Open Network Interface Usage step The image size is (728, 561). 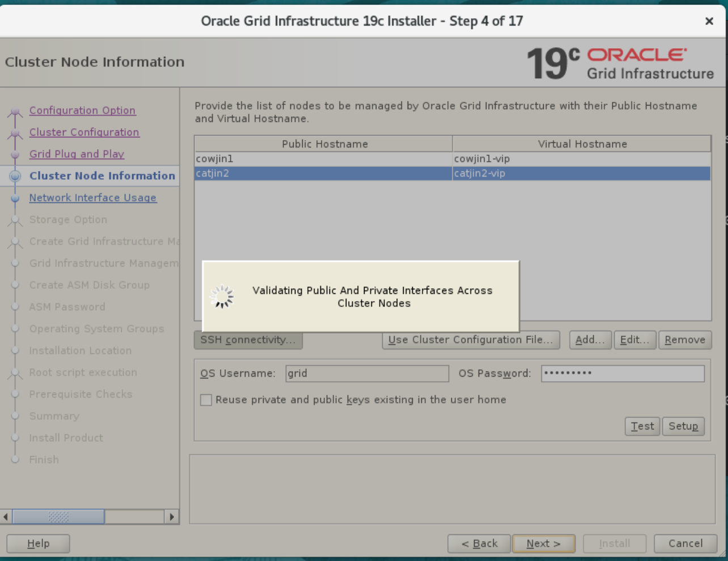point(93,198)
